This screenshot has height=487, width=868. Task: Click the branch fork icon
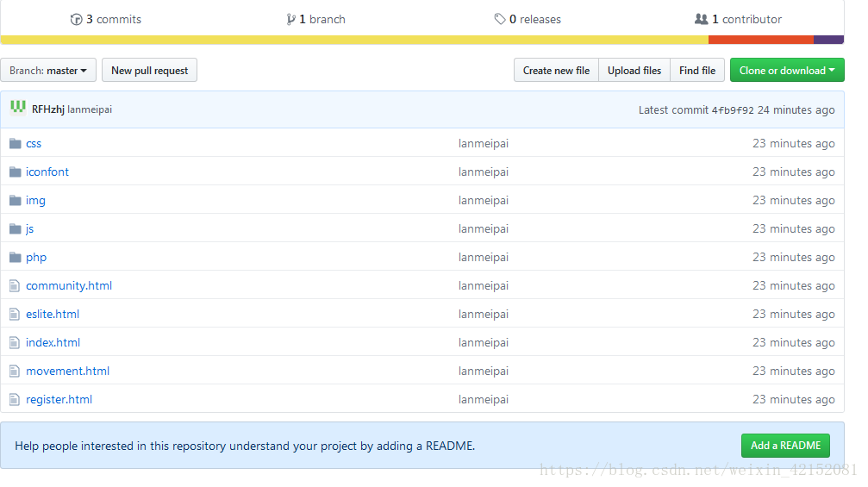pyautogui.click(x=290, y=19)
